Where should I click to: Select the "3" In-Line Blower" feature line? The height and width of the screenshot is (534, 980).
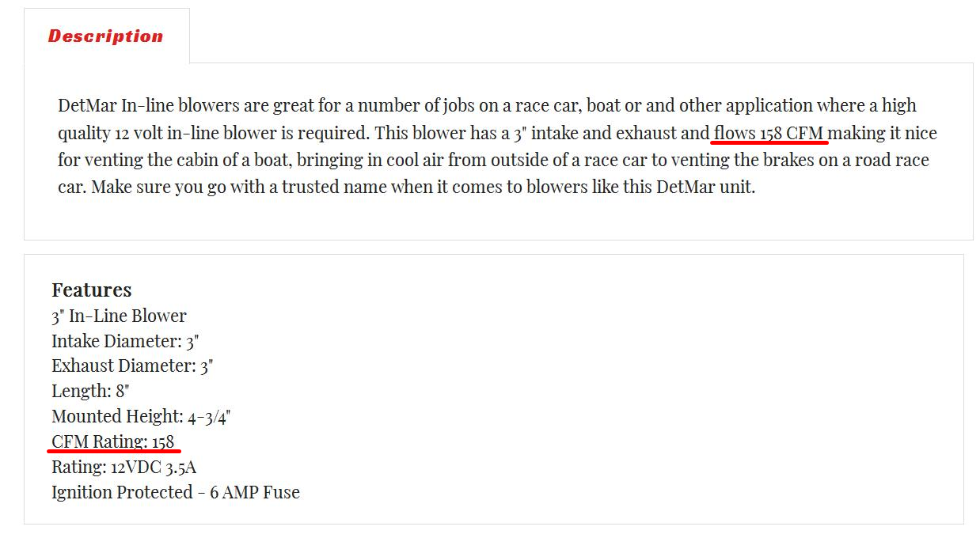click(119, 316)
